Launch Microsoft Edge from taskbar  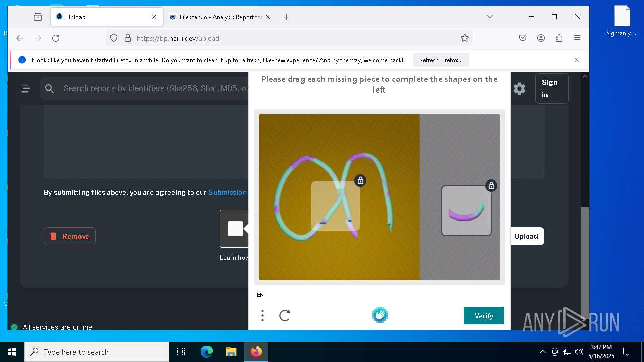(x=207, y=352)
